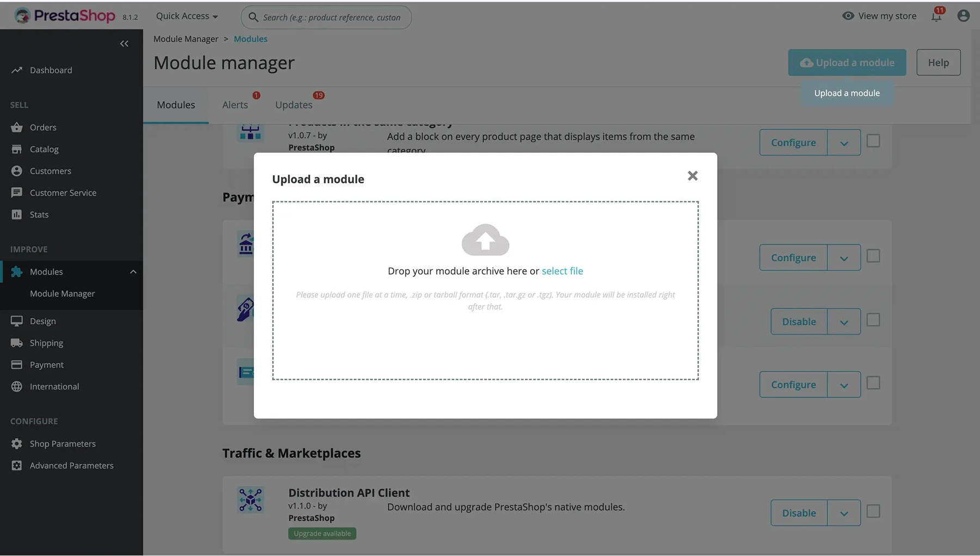The height and width of the screenshot is (556, 980).
Task: Click the Shop Parameters gear icon
Action: (17, 443)
